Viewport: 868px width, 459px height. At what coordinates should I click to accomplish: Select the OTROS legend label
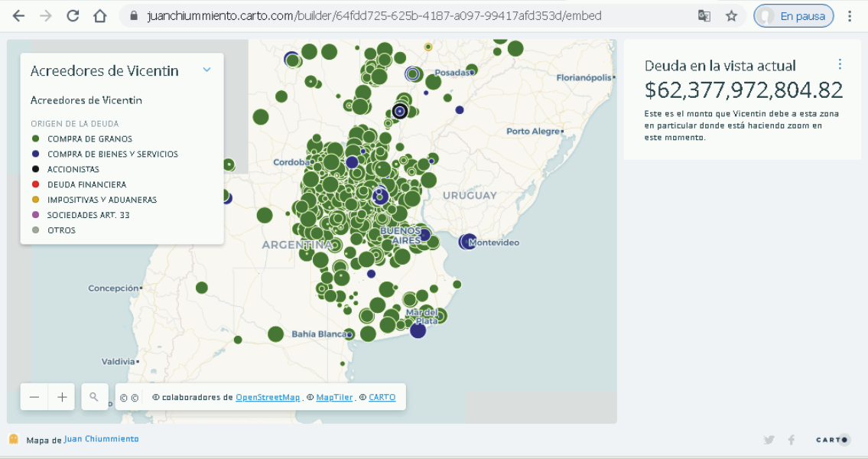(61, 230)
